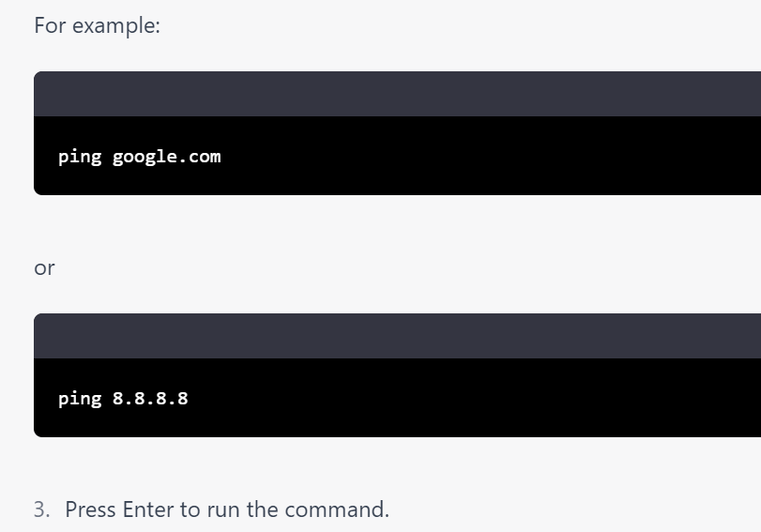Click "google.com" in the first code block

point(166,157)
